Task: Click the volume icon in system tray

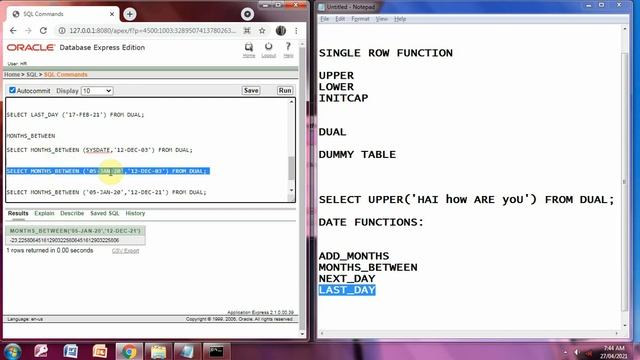Action: click(577, 352)
